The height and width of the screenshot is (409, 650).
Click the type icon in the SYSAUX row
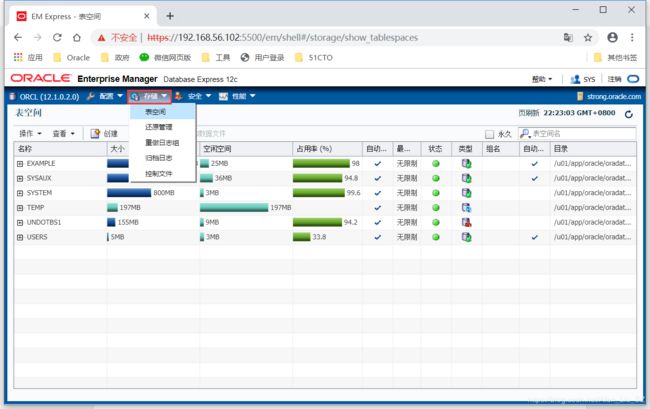click(466, 178)
